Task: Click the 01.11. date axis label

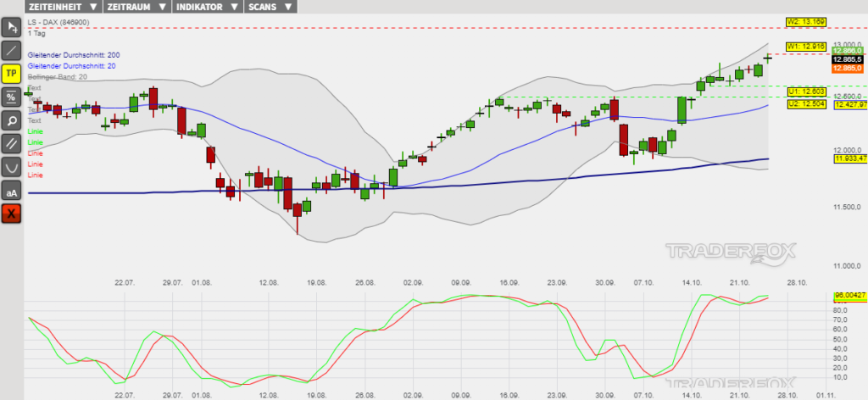Action: (826, 396)
